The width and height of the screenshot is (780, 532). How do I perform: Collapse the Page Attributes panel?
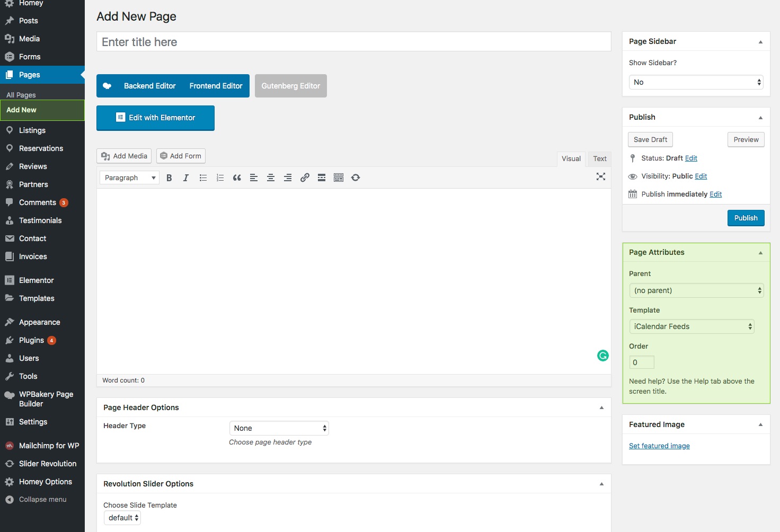pos(760,253)
